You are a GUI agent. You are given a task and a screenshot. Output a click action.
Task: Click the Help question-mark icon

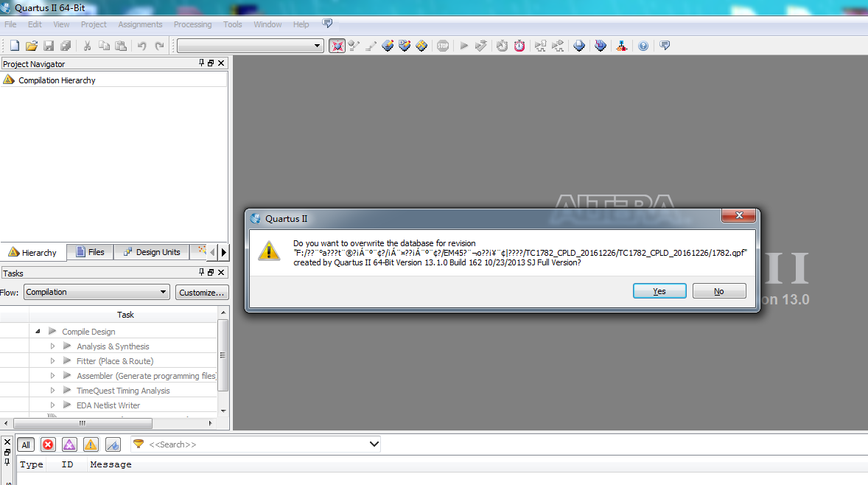(643, 46)
